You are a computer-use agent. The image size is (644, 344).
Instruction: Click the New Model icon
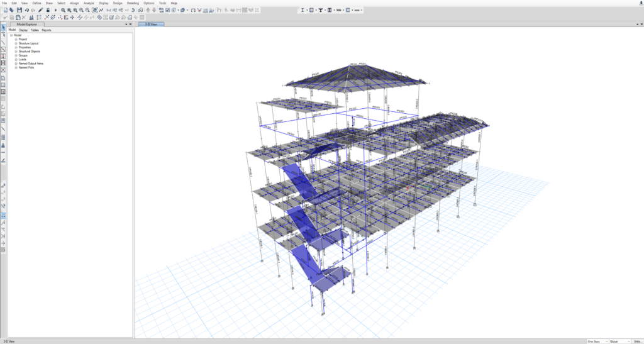5,10
